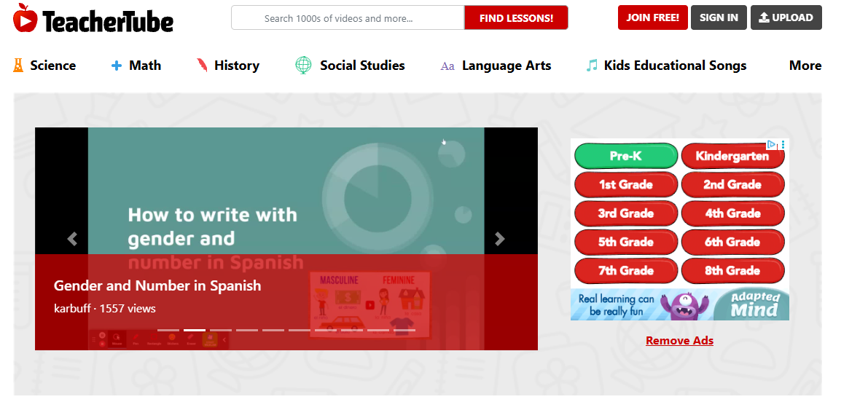Show the next carousel slide

coord(499,238)
